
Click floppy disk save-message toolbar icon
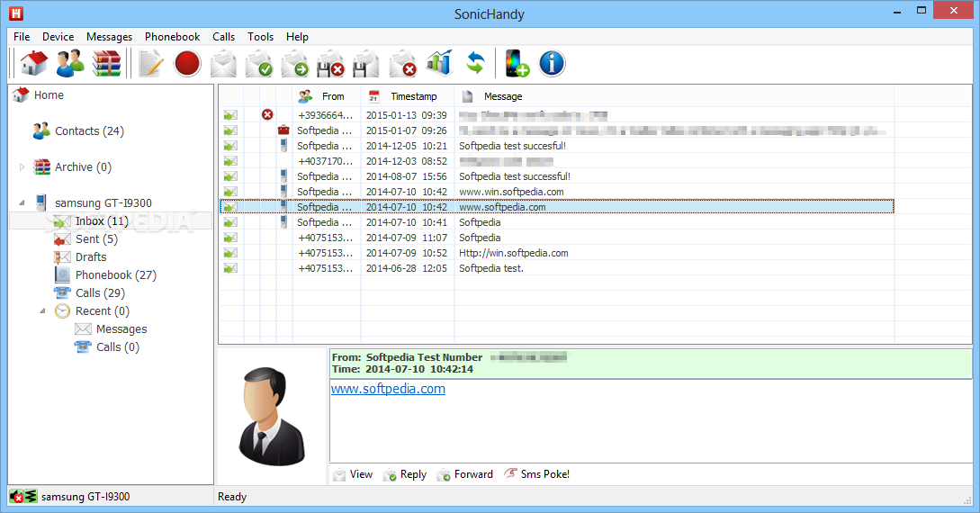[x=365, y=63]
